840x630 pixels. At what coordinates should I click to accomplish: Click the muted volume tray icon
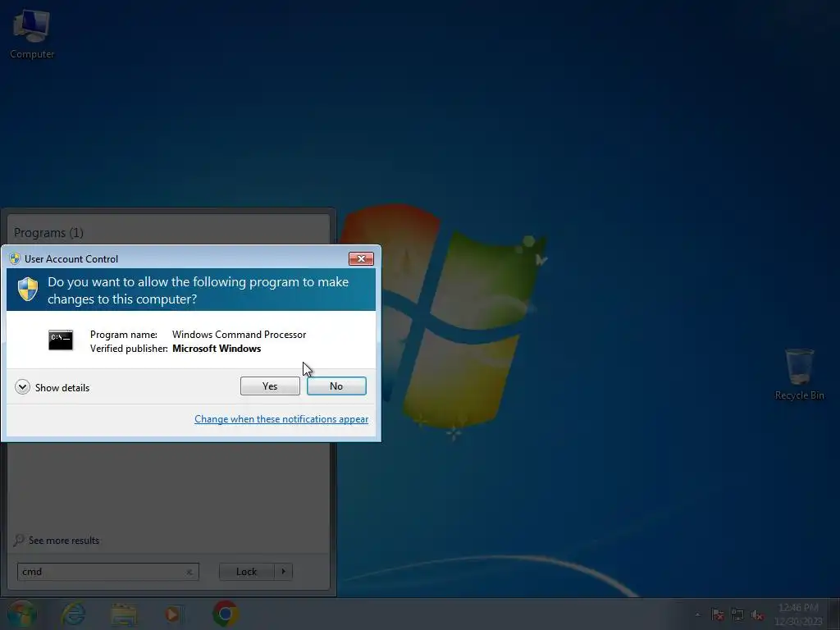[x=757, y=614]
